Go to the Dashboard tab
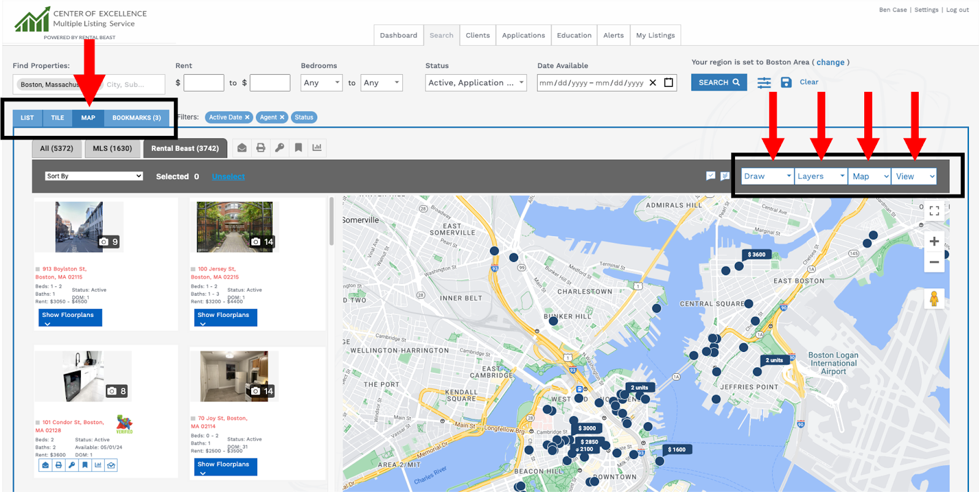Image resolution: width=980 pixels, height=492 pixels. point(399,35)
